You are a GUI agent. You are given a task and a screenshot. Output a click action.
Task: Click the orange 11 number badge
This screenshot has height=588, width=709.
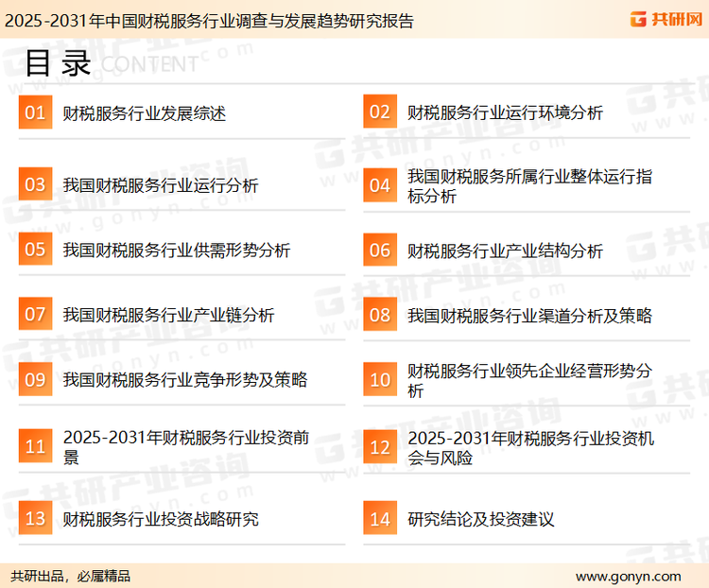[35, 446]
